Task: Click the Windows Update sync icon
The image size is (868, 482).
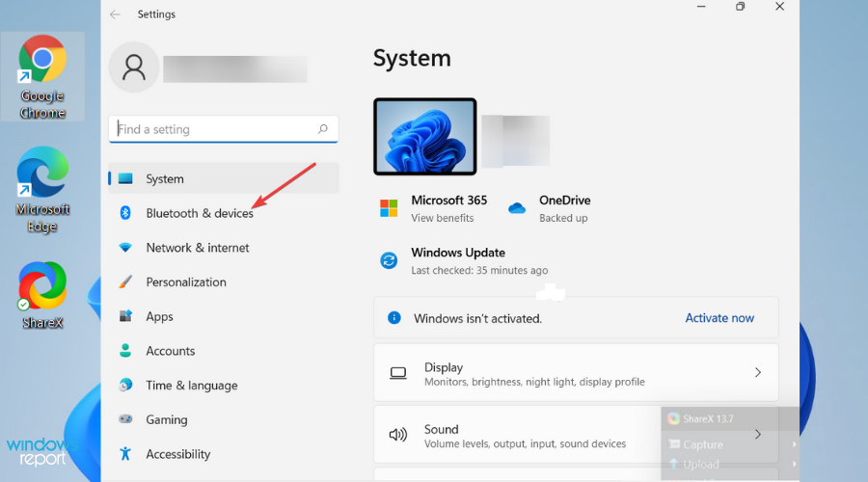Action: coord(389,261)
